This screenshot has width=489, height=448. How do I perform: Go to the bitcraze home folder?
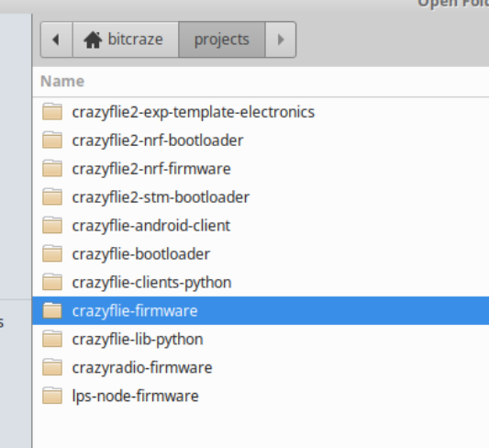pos(126,39)
